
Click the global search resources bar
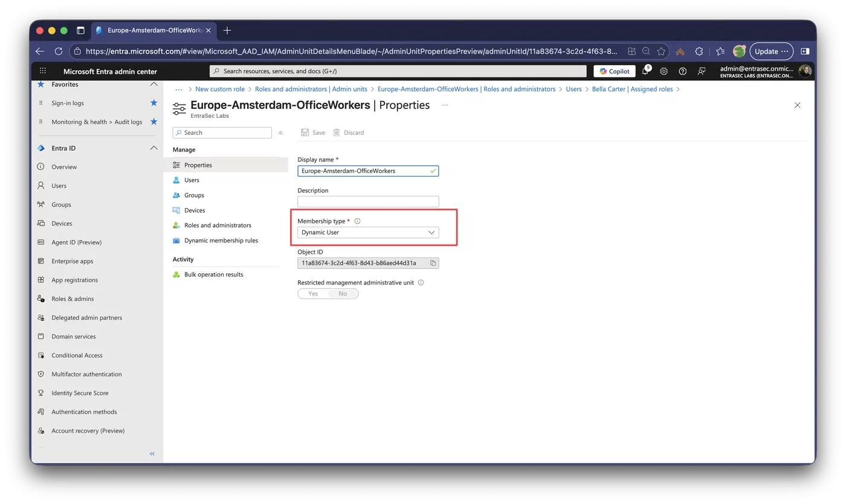coord(398,71)
